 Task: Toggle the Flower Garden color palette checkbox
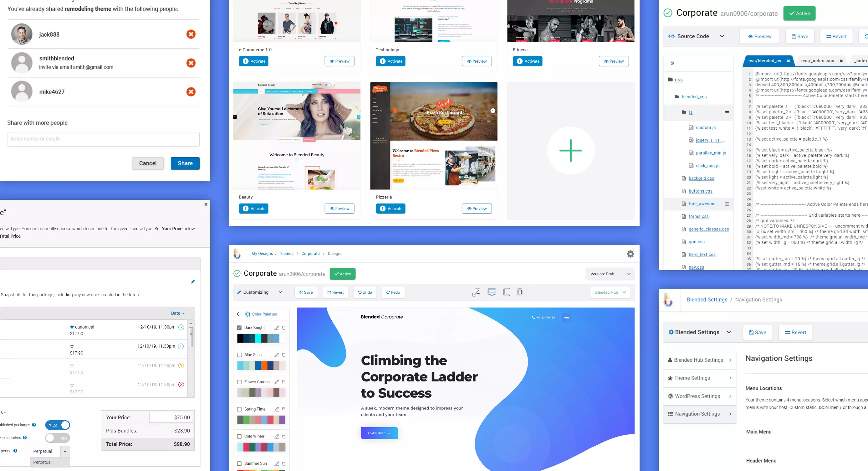(239, 382)
